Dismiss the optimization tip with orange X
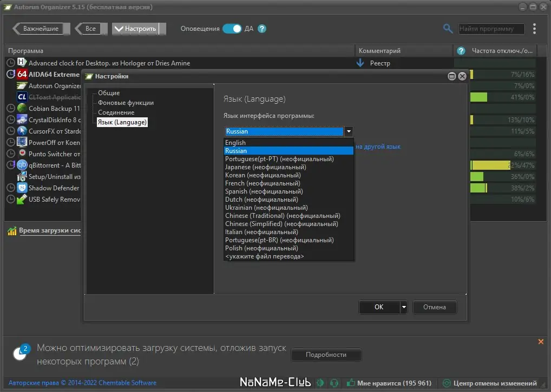The height and width of the screenshot is (392, 551). click(541, 342)
